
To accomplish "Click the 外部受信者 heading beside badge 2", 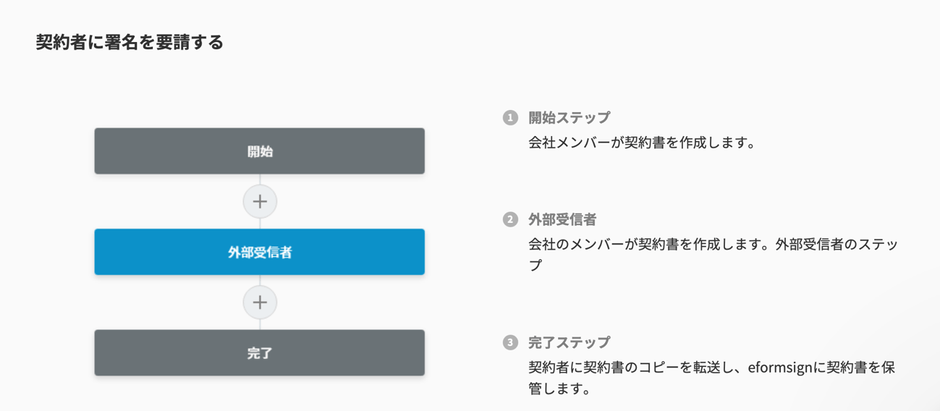I will point(562,219).
